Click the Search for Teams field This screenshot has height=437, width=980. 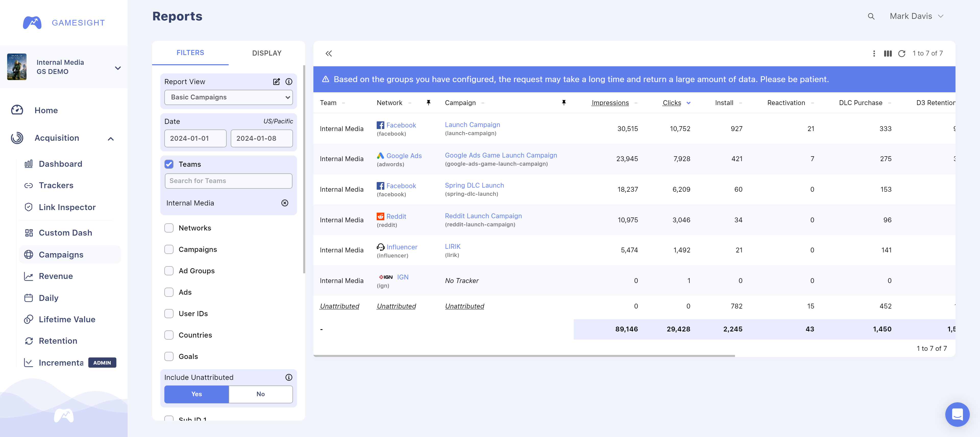229,181
